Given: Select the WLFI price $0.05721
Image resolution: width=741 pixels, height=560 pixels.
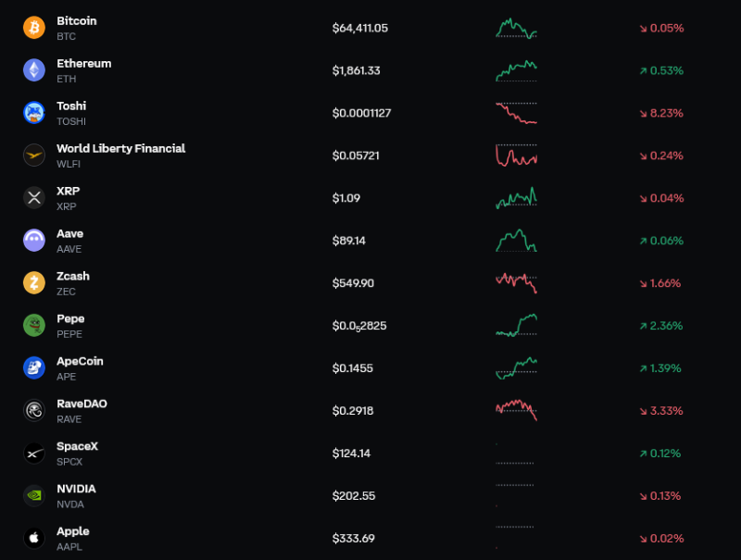Looking at the screenshot, I should pyautogui.click(x=356, y=156).
